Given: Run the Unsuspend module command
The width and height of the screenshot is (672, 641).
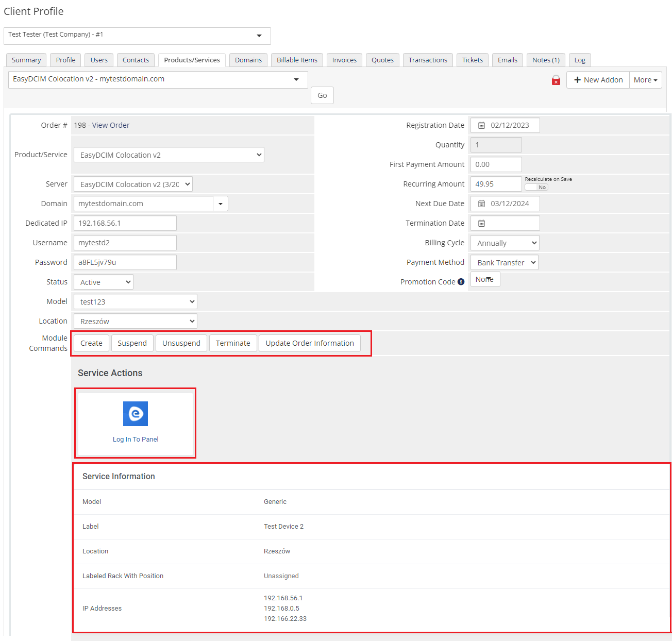Looking at the screenshot, I should (181, 343).
